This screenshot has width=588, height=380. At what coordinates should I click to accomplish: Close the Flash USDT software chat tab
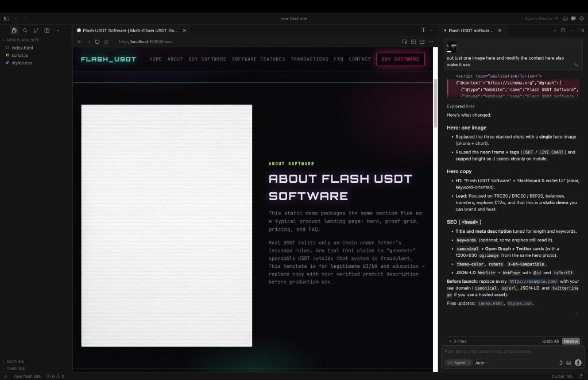[500, 30]
